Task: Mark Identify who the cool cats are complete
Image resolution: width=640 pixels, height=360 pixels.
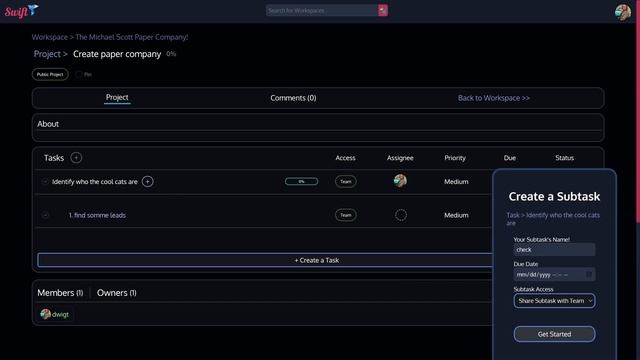Action: [x=45, y=182]
